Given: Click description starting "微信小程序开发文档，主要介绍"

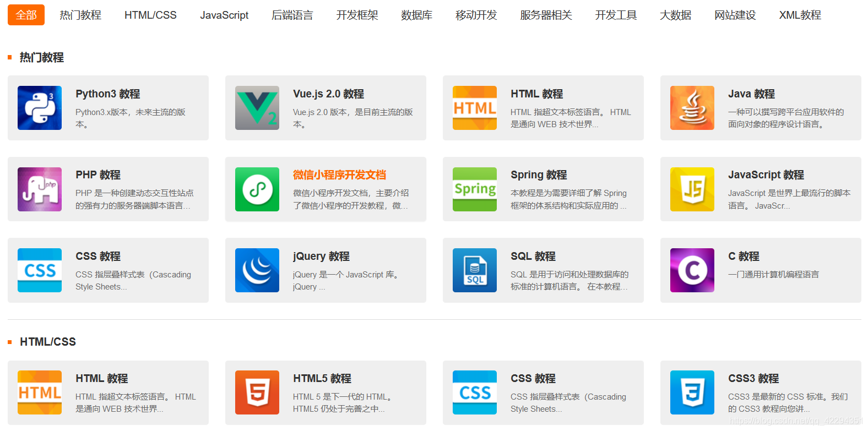Looking at the screenshot, I should tap(351, 199).
